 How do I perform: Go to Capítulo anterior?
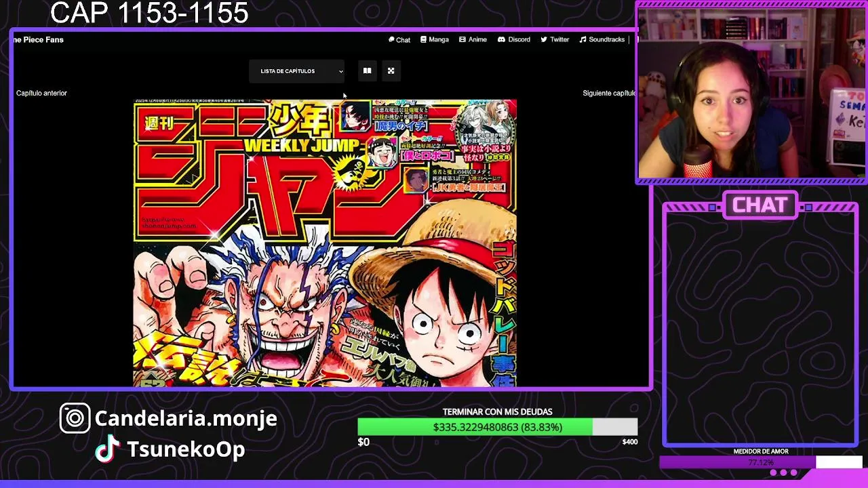(41, 93)
